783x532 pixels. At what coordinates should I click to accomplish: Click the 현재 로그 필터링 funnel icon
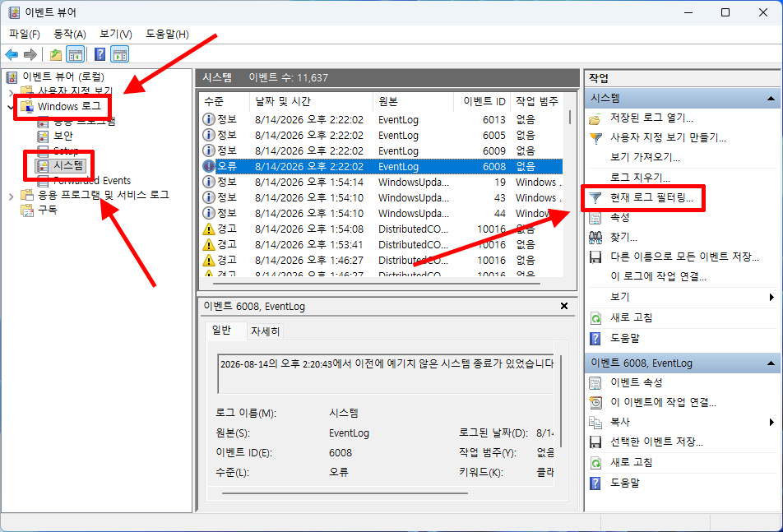(x=595, y=198)
